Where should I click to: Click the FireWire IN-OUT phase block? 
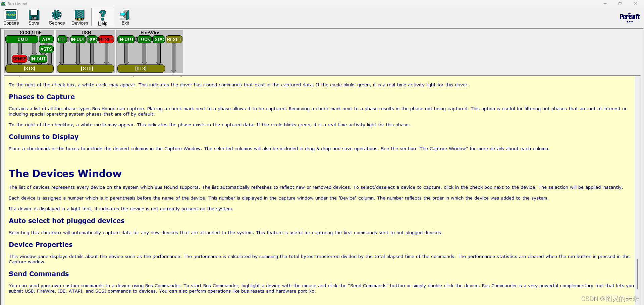(126, 39)
